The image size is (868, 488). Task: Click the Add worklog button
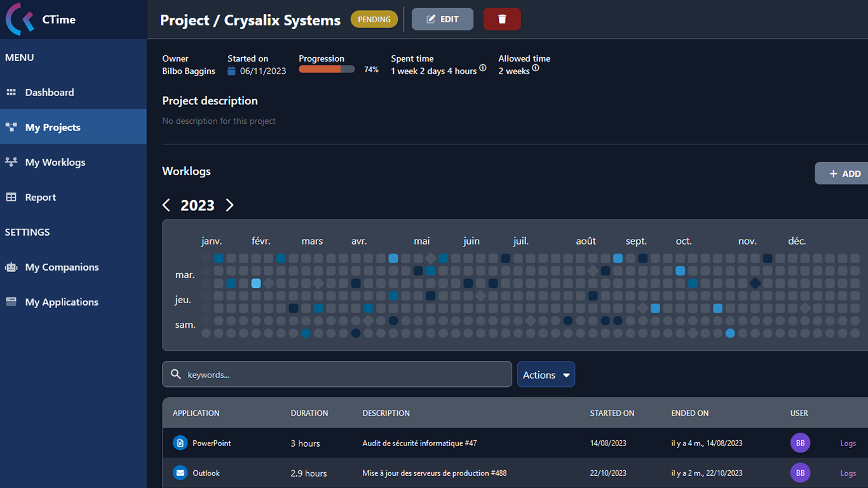[844, 173]
